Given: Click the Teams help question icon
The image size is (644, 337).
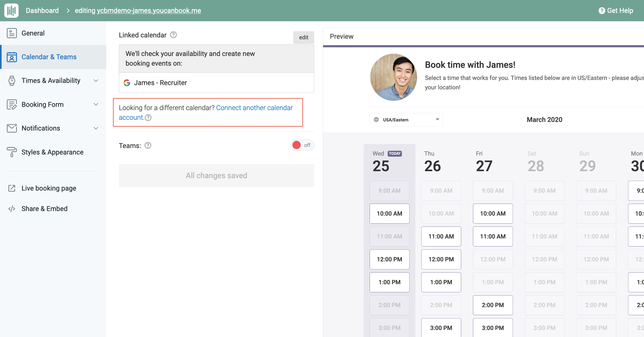Looking at the screenshot, I should click(x=148, y=146).
